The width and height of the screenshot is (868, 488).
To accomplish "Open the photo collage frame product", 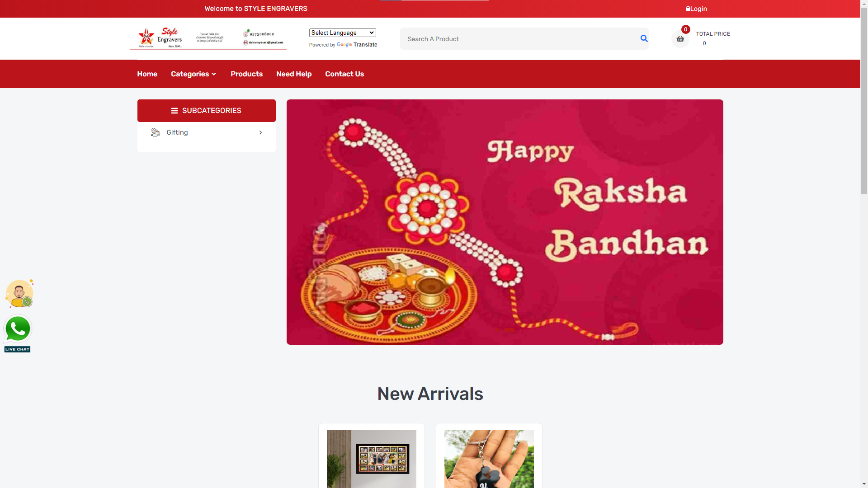I will pos(372,459).
